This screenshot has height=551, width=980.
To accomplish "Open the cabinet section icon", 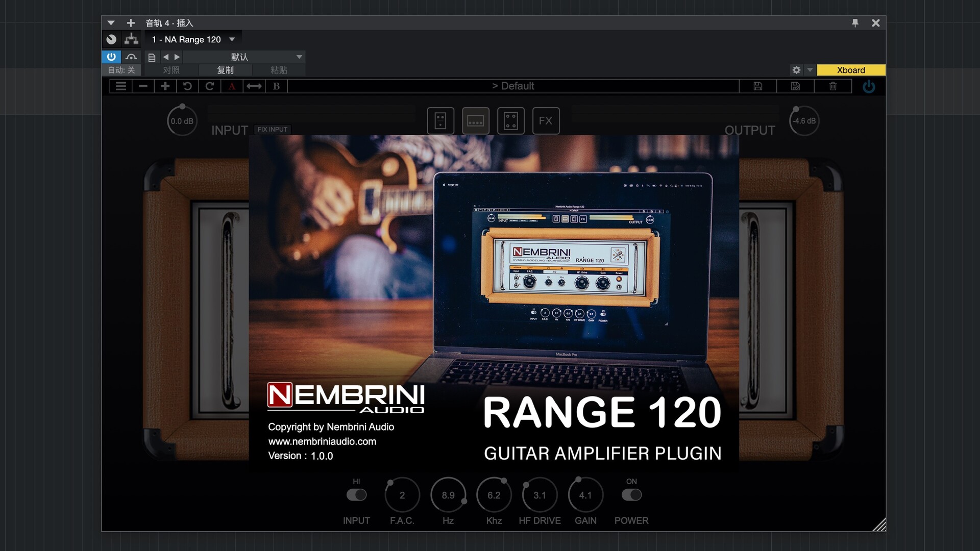I will click(x=511, y=121).
